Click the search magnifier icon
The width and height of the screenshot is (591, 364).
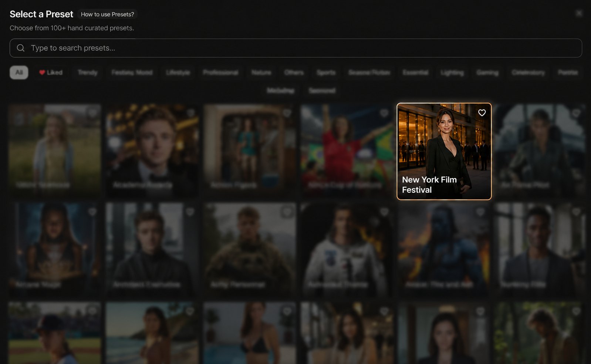tap(21, 48)
